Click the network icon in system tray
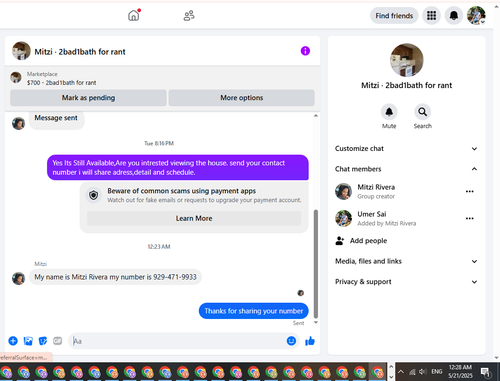The image size is (500, 381). pos(412,371)
